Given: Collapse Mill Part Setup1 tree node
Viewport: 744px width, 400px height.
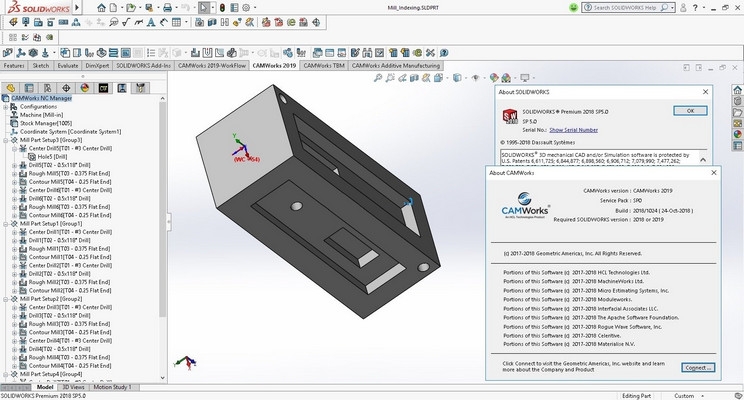Looking at the screenshot, I should (5, 223).
